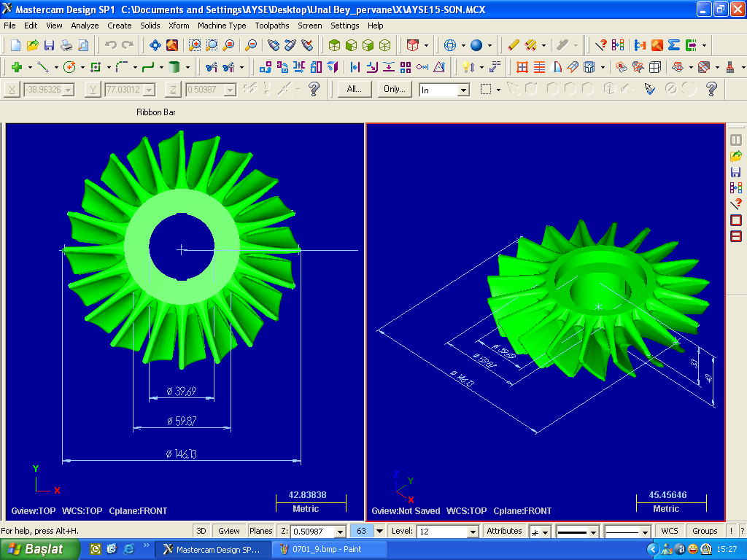747x560 pixels.
Task: Open the line style dropdown in status bar
Action: 594,532
